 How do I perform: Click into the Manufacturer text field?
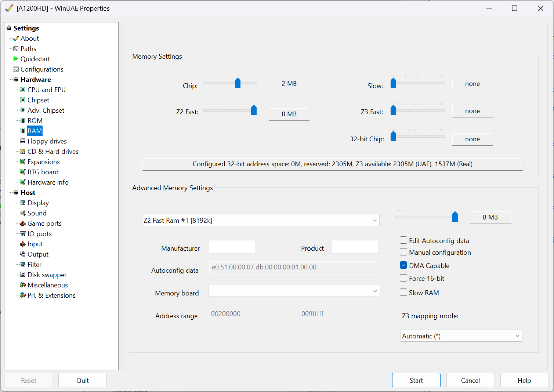point(232,247)
